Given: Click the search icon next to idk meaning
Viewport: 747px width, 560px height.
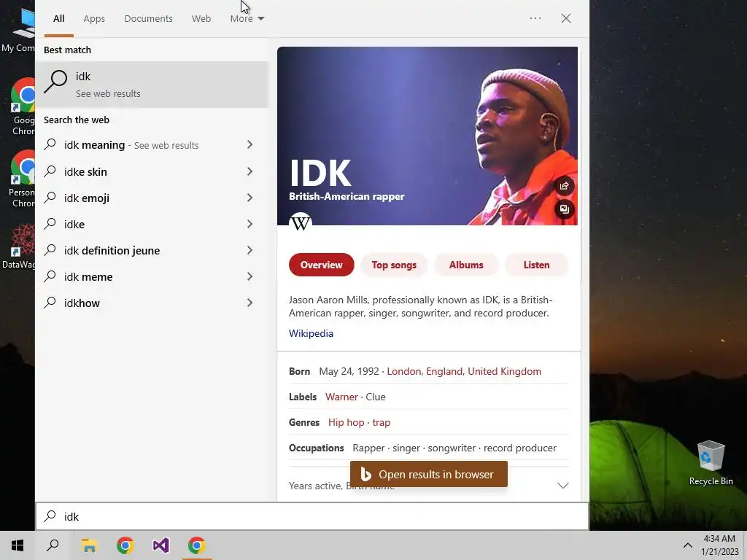Looking at the screenshot, I should point(50,144).
